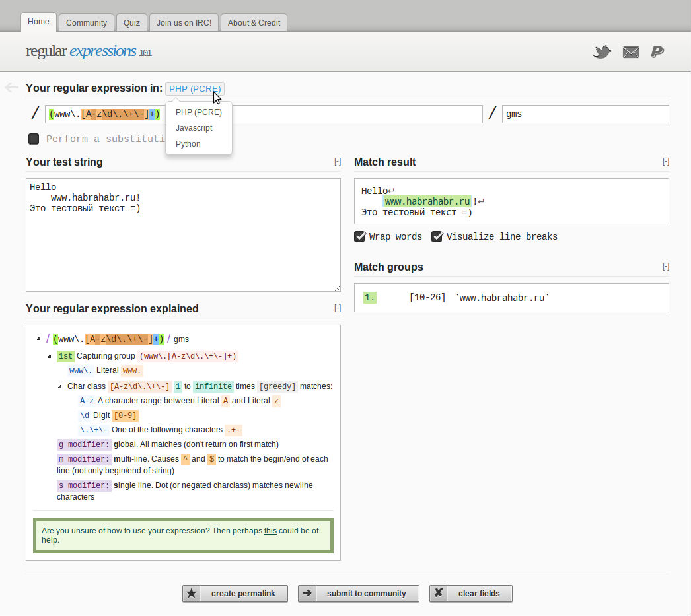Enable the Perform a substitution checkbox
This screenshot has width=691, height=616.
[34, 139]
